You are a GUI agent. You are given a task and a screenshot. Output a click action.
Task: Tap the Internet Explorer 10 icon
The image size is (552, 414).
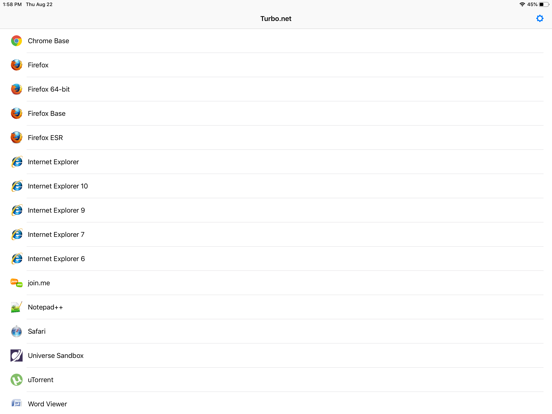pyautogui.click(x=17, y=186)
